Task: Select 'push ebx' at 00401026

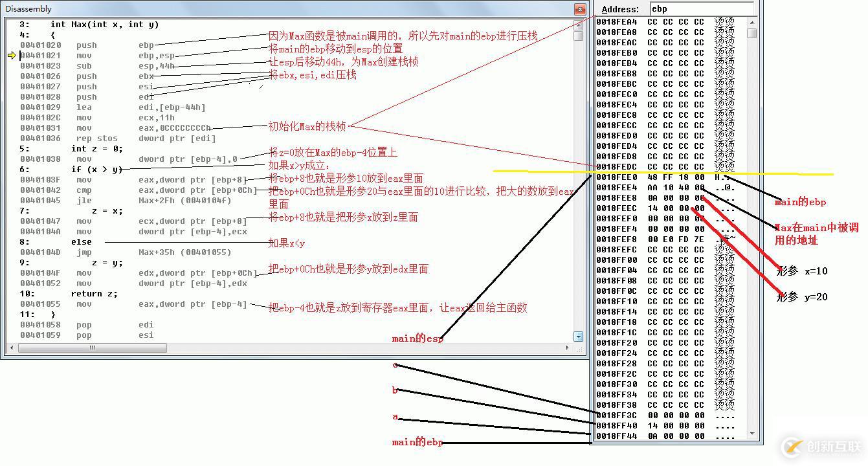Action: (87, 76)
